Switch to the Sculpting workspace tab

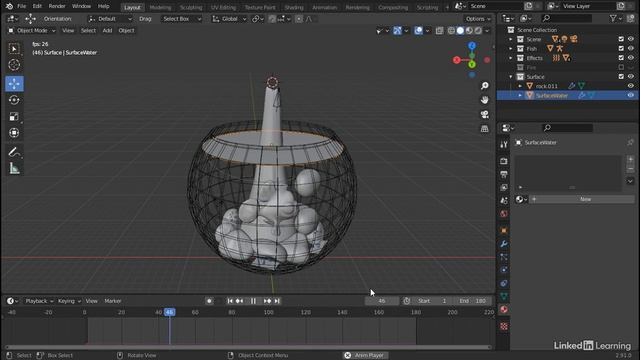pyautogui.click(x=191, y=7)
